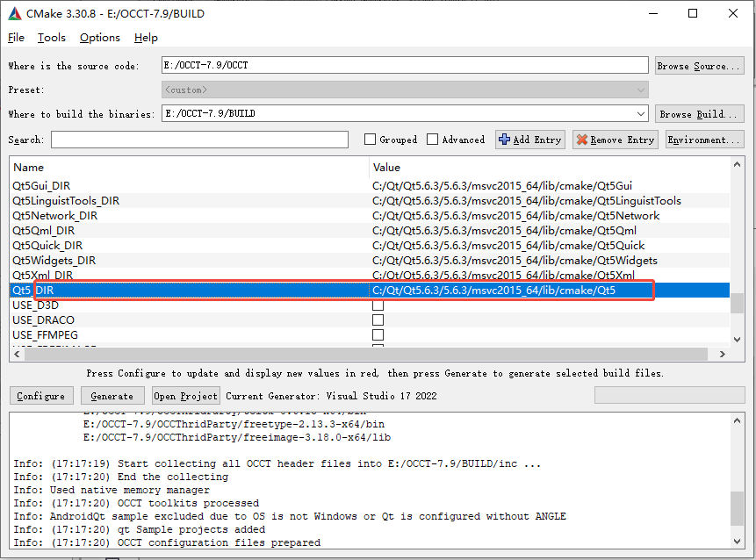Enable the USE_D3D checkbox

coord(378,305)
